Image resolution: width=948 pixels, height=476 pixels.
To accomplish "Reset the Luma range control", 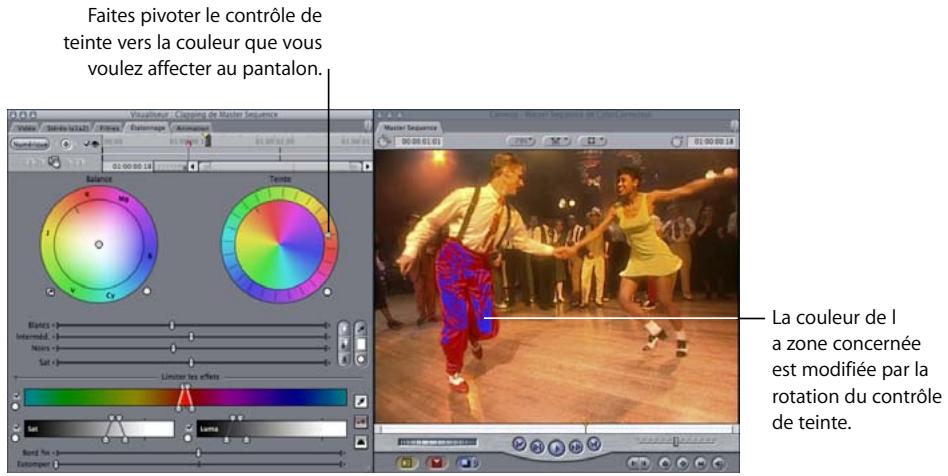I will click(189, 437).
